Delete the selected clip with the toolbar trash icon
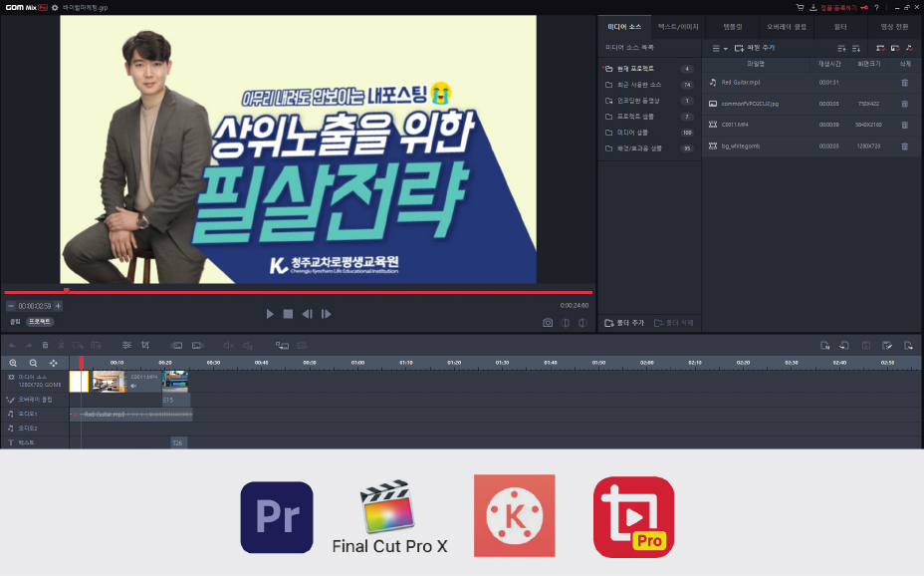Viewport: 924px width, 576px height. [x=45, y=346]
